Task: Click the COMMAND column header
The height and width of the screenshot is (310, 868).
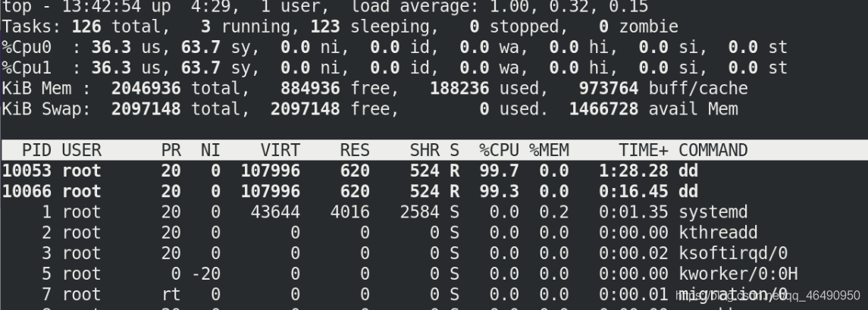Action: [x=713, y=150]
